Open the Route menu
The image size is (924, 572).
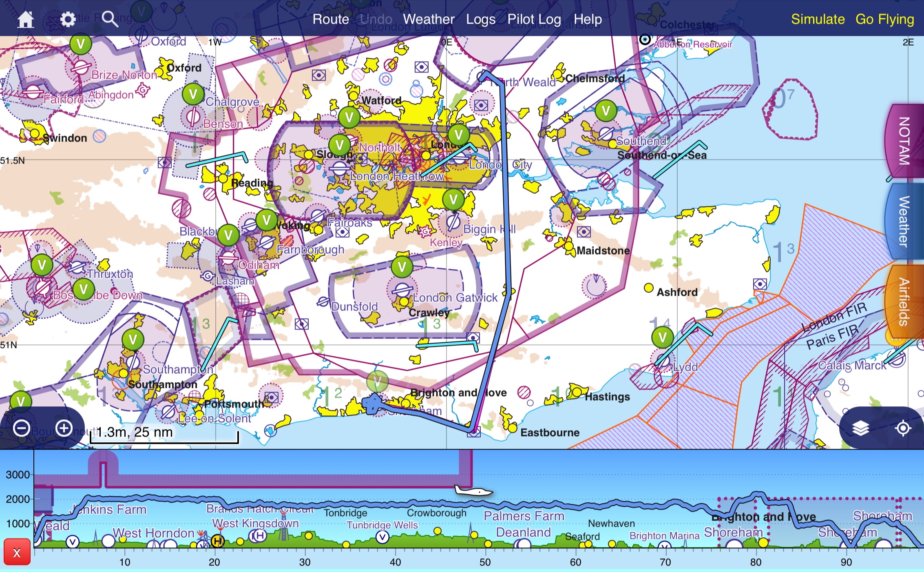coord(331,19)
